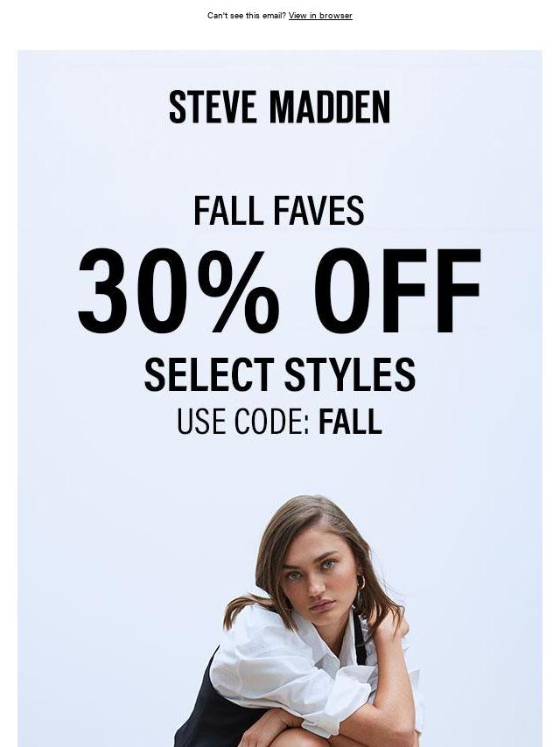This screenshot has height=747, width=560.
Task: Click the STEVE word in logo
Action: 213,108
